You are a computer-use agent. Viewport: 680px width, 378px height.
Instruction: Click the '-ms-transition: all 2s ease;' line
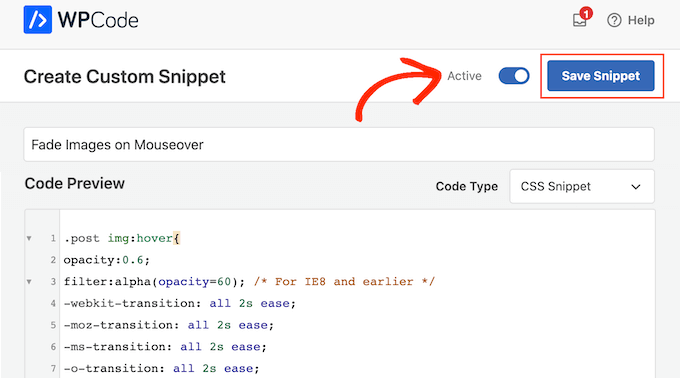[165, 346]
